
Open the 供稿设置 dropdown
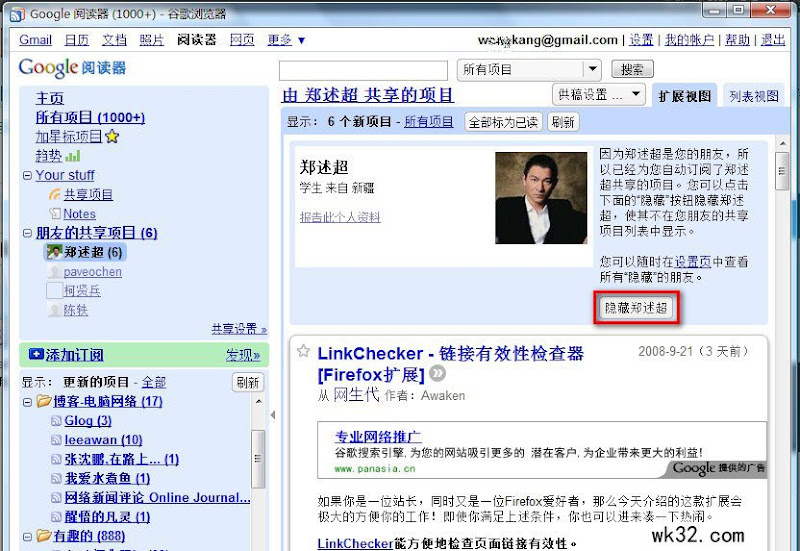click(x=598, y=94)
